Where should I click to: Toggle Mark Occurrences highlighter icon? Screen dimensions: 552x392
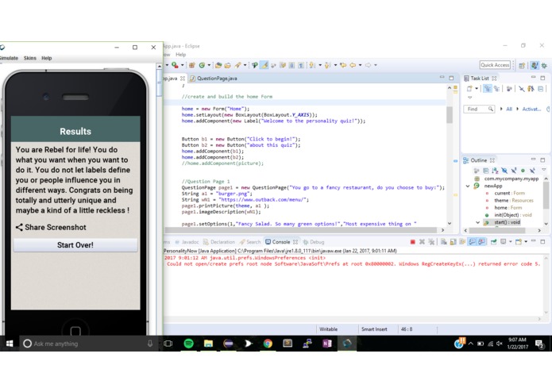point(264,65)
